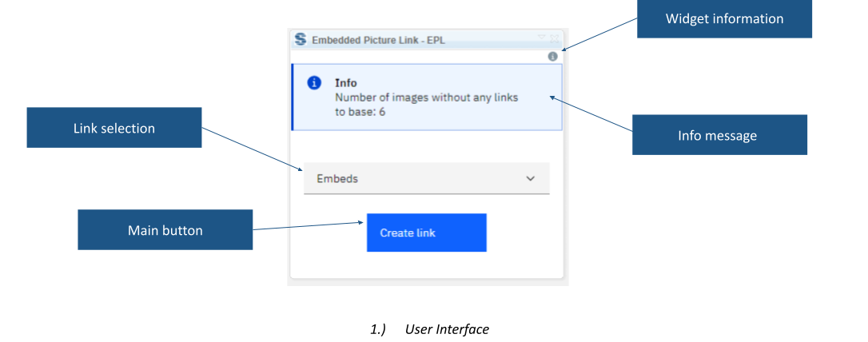Open the widget menu triangle icon
This screenshot has width=868, height=342.
[541, 37]
